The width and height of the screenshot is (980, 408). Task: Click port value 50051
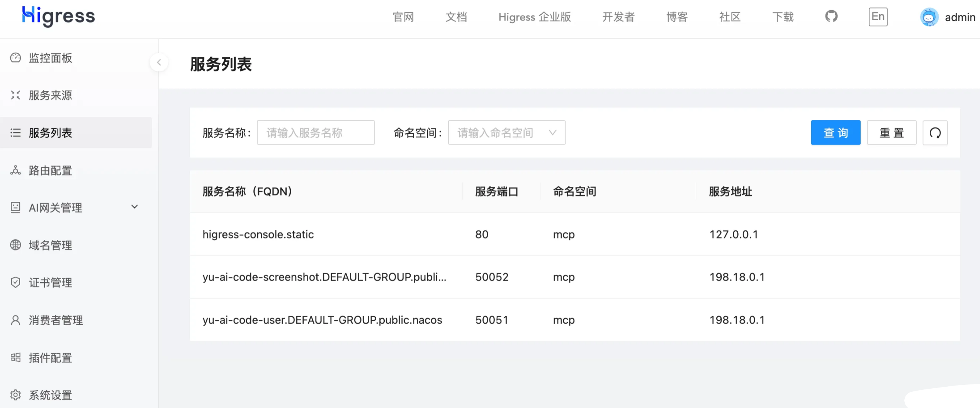pos(492,320)
